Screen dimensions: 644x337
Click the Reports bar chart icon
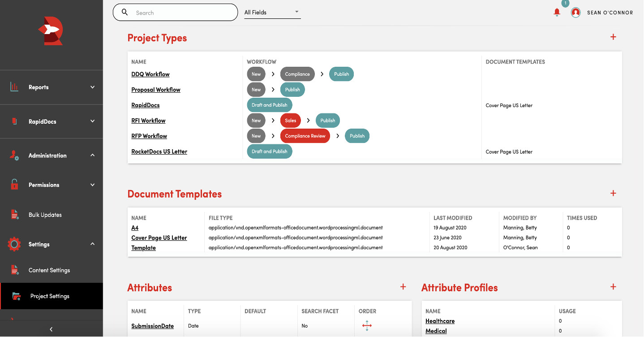14,87
